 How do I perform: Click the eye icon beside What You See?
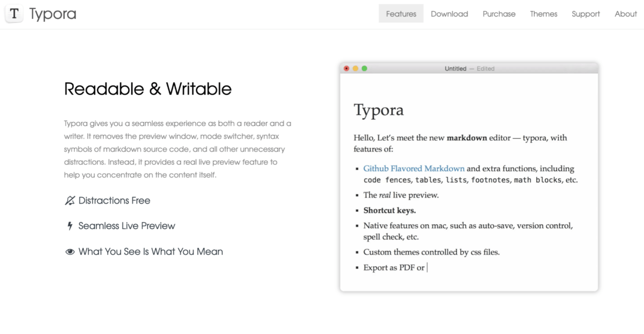pyautogui.click(x=69, y=252)
